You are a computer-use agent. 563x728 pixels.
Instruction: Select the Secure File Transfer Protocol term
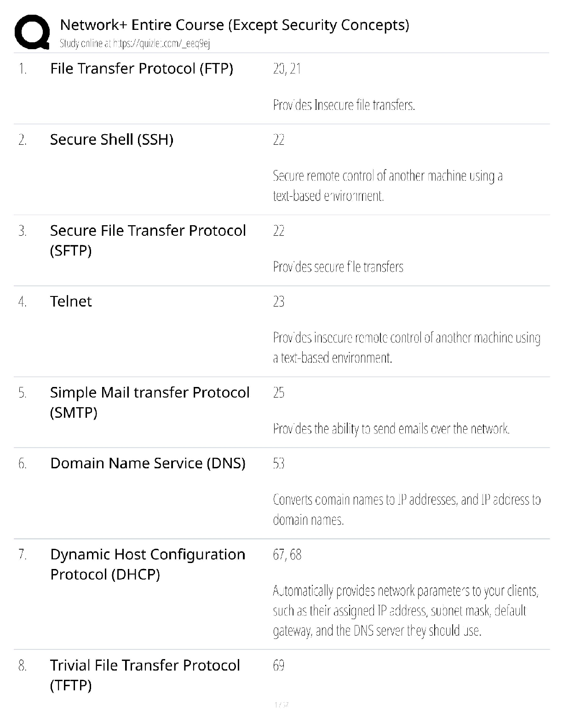(148, 240)
